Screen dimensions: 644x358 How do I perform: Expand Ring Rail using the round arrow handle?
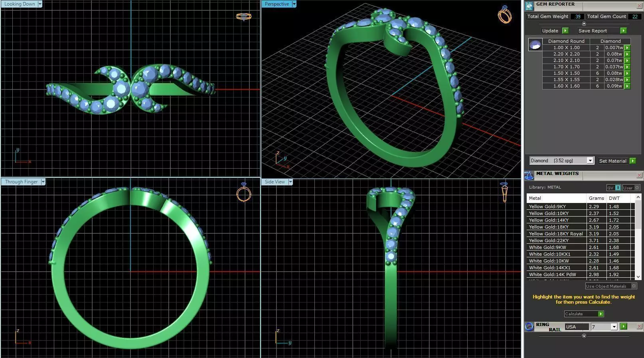click(x=584, y=336)
